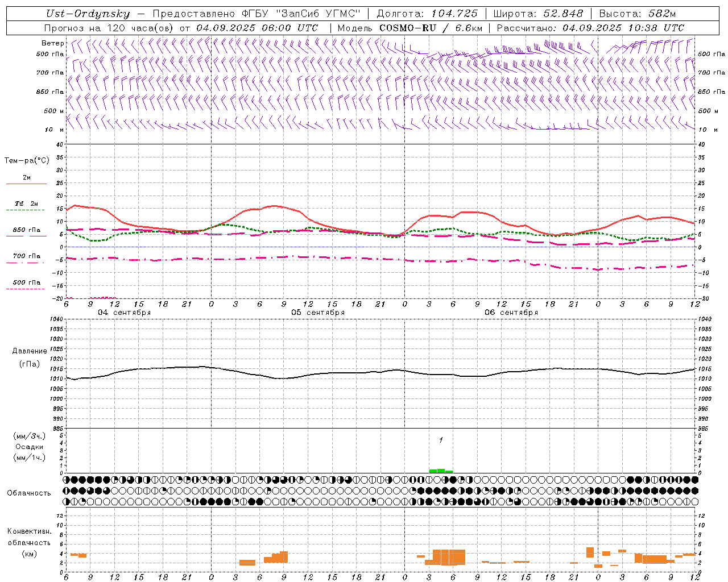Click the '-20' value on the right temperature axis
The height and width of the screenshot is (582, 728).
702,298
